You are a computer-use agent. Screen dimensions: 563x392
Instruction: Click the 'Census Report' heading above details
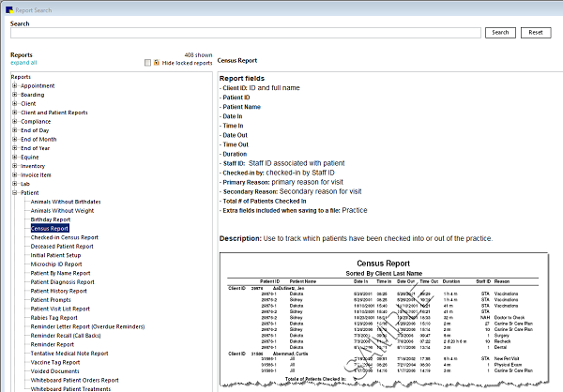point(237,61)
